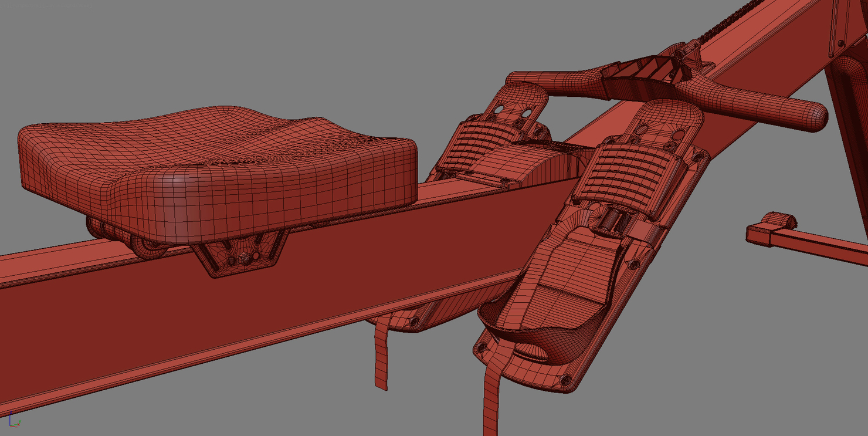Click the green Y-axis on the gizmo
The image size is (868, 436).
point(19,421)
